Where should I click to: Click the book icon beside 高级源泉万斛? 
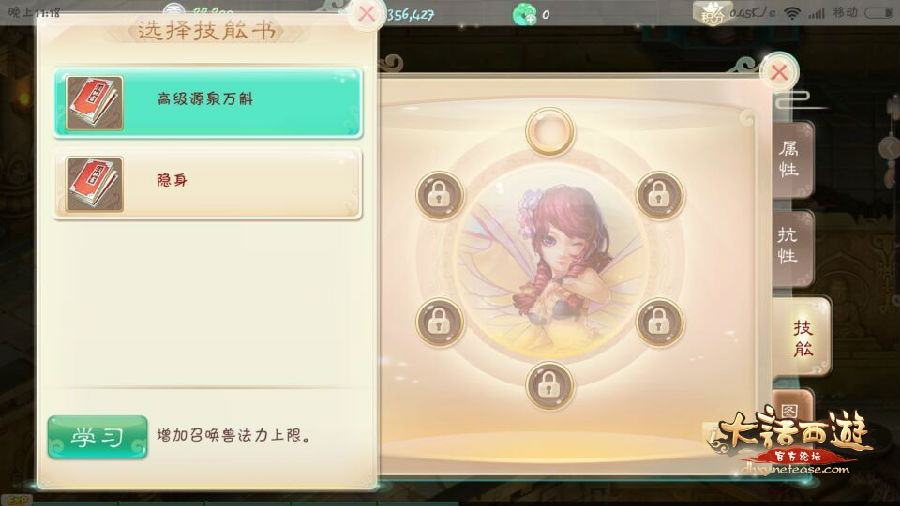coord(95,103)
